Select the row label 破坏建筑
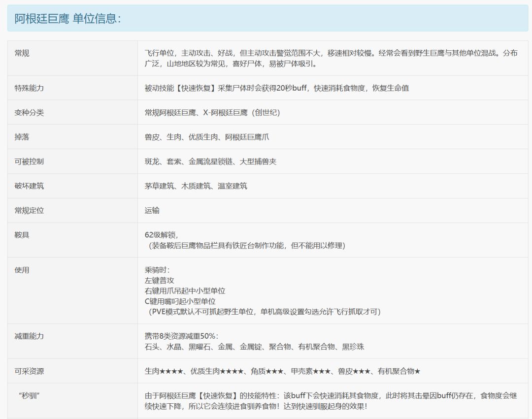 (29, 186)
